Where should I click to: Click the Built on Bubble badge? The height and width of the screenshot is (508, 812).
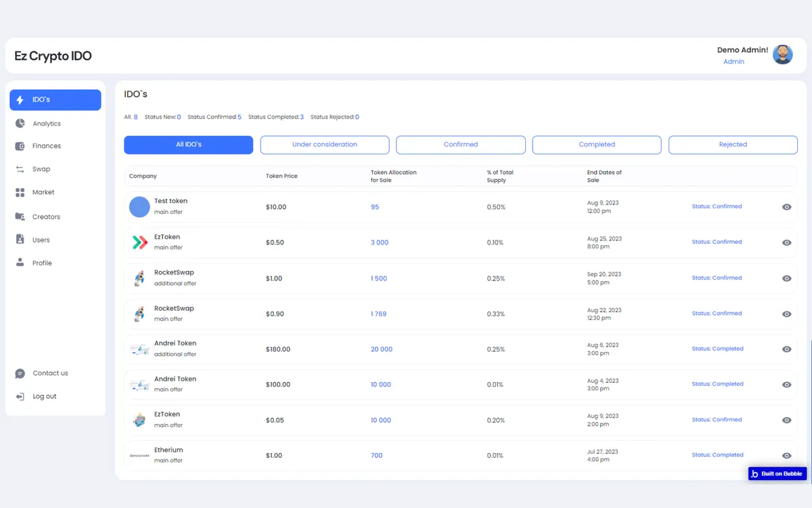click(x=777, y=473)
